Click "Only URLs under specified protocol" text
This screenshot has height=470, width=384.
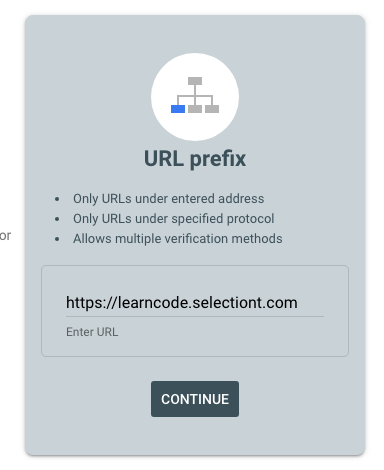pos(174,219)
